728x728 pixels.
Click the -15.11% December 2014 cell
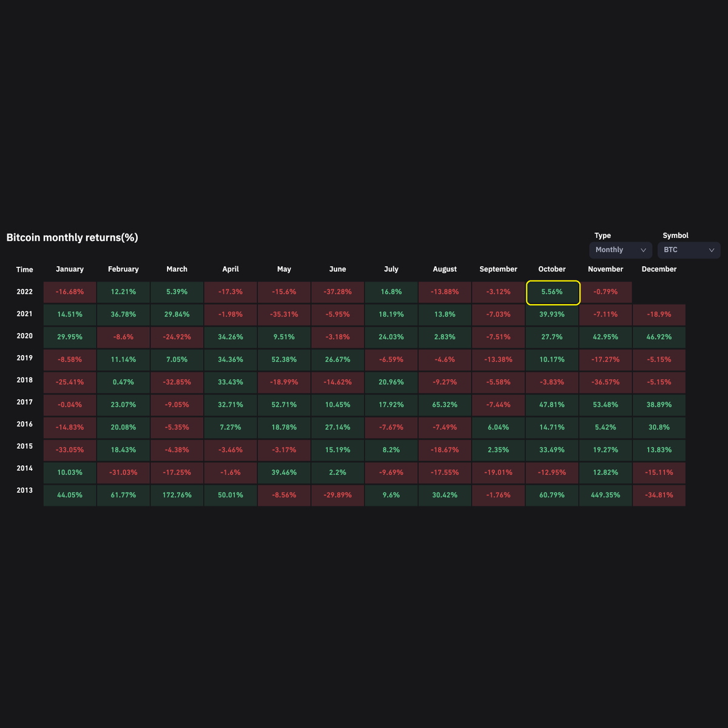pyautogui.click(x=659, y=473)
